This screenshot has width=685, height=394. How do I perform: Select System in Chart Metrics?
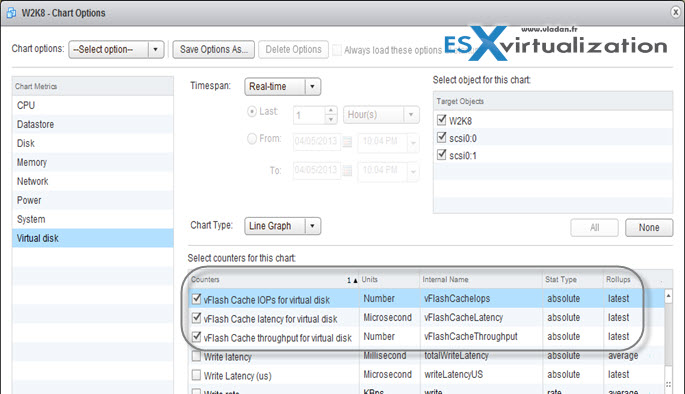[93, 219]
